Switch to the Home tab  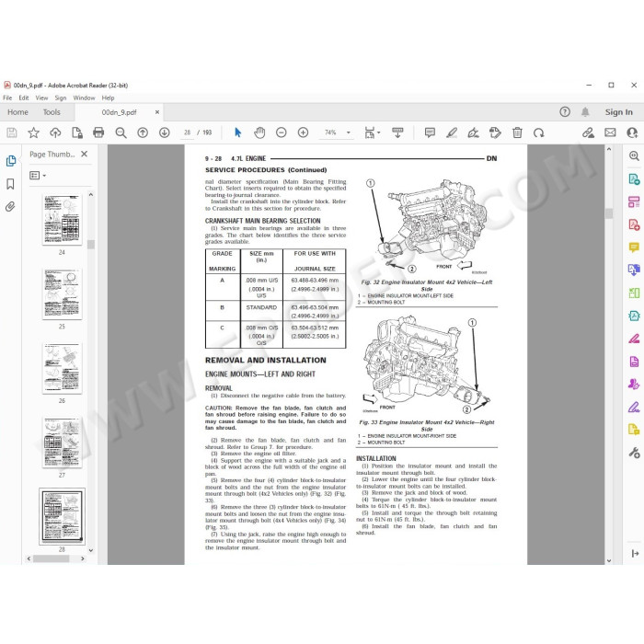point(17,112)
